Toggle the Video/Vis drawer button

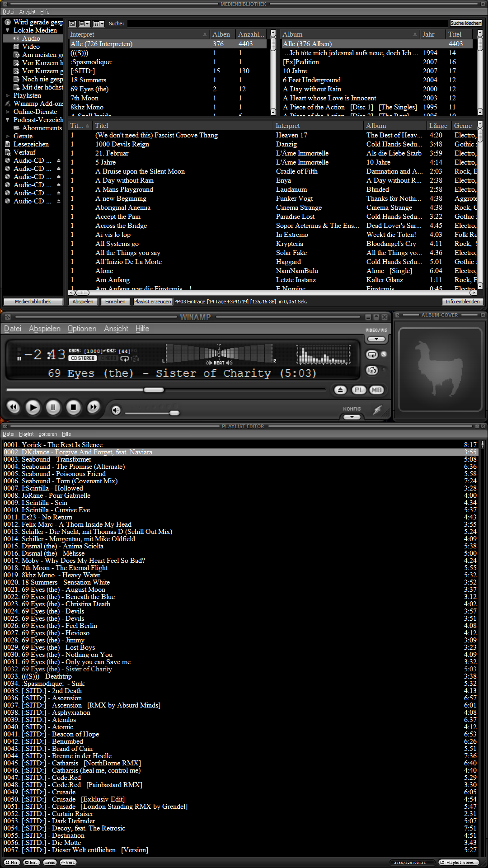376,339
